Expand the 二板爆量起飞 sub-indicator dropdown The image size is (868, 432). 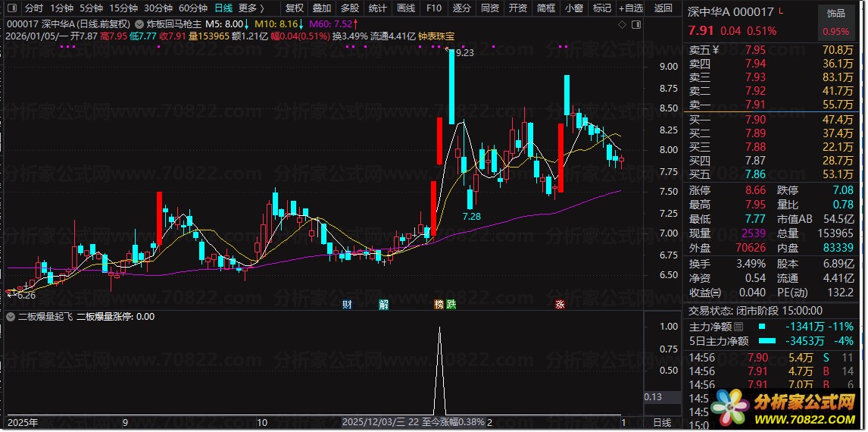11,317
